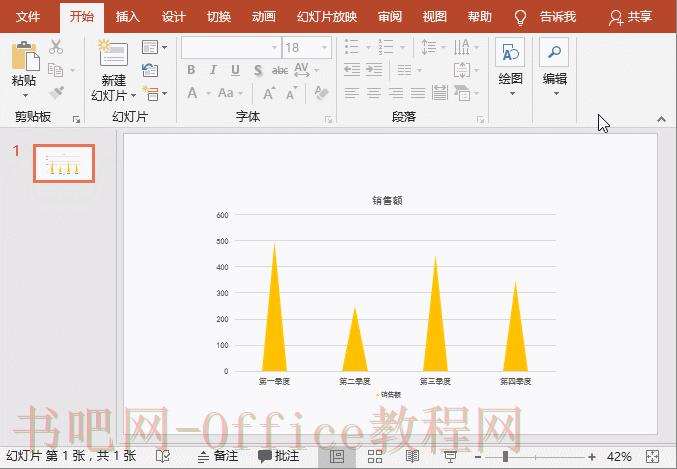Toggle Normal view in status bar
The height and width of the screenshot is (469, 677).
[x=337, y=456]
